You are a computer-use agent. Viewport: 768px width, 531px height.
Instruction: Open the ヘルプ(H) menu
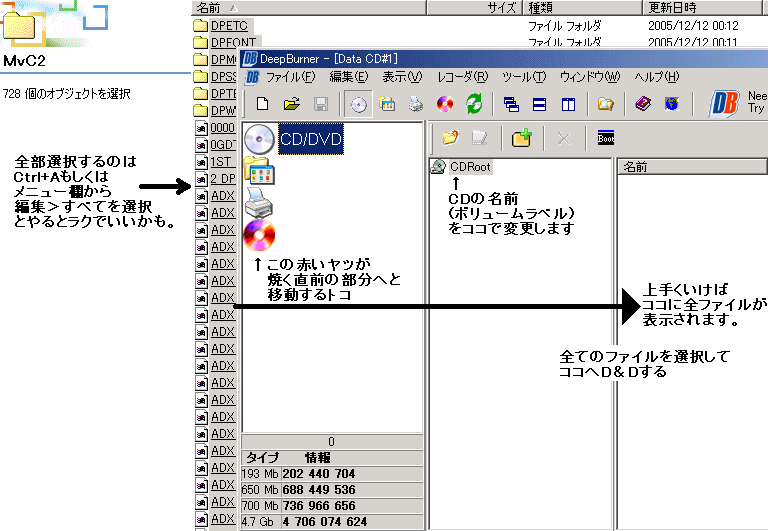[657, 77]
